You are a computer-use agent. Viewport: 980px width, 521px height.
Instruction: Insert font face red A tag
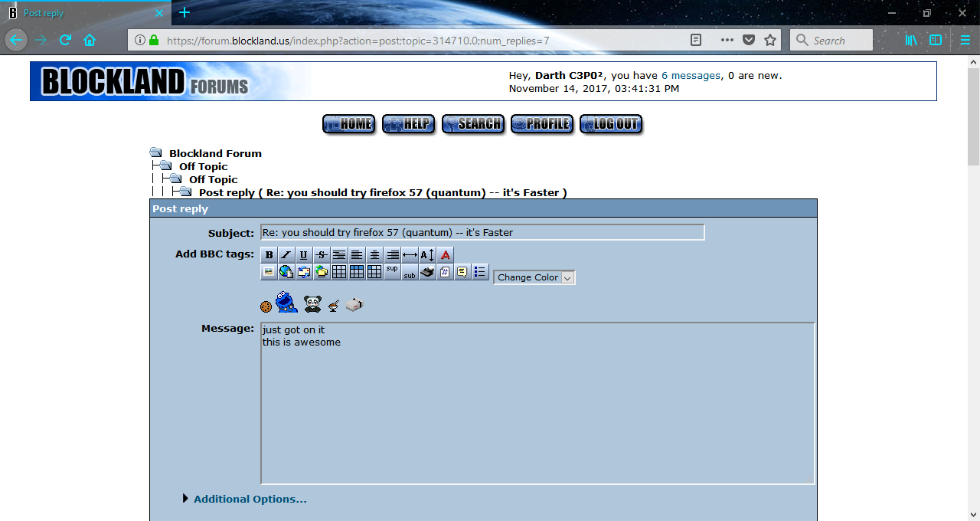point(445,255)
